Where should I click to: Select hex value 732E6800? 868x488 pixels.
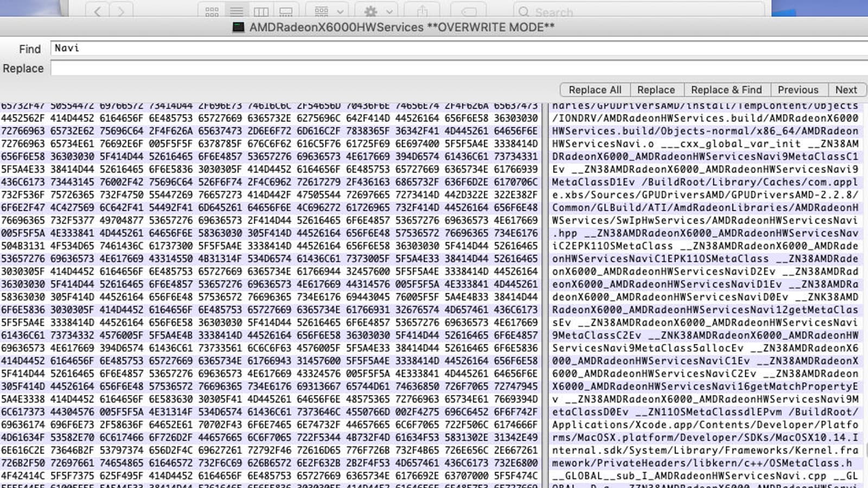[516, 463]
